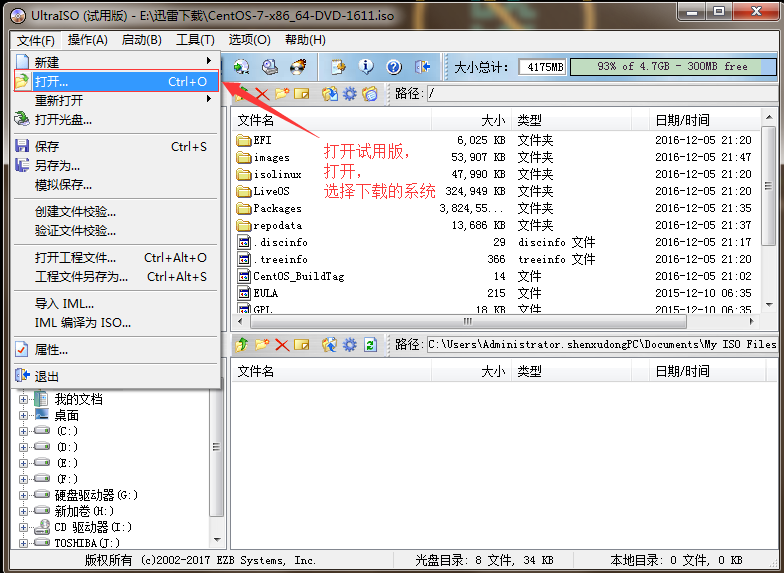Screen dimensions: 784x573
Task: Click new folder icon in local pane toolbar
Action: (262, 344)
